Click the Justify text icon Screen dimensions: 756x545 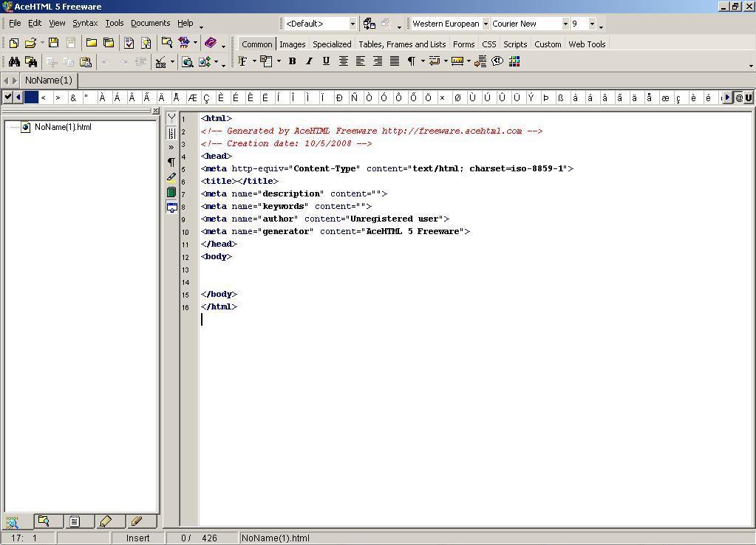tap(395, 61)
